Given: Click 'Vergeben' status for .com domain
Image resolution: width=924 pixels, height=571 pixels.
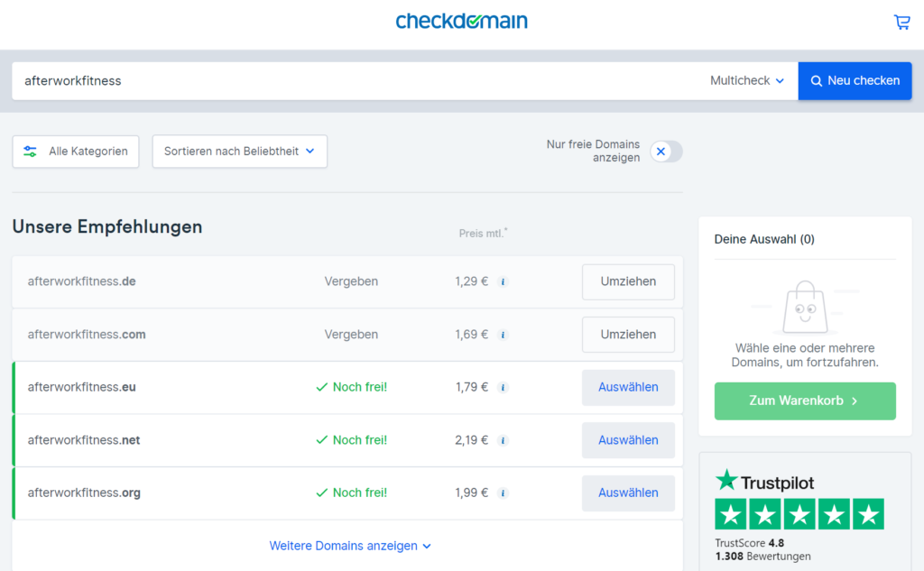Looking at the screenshot, I should coord(351,335).
